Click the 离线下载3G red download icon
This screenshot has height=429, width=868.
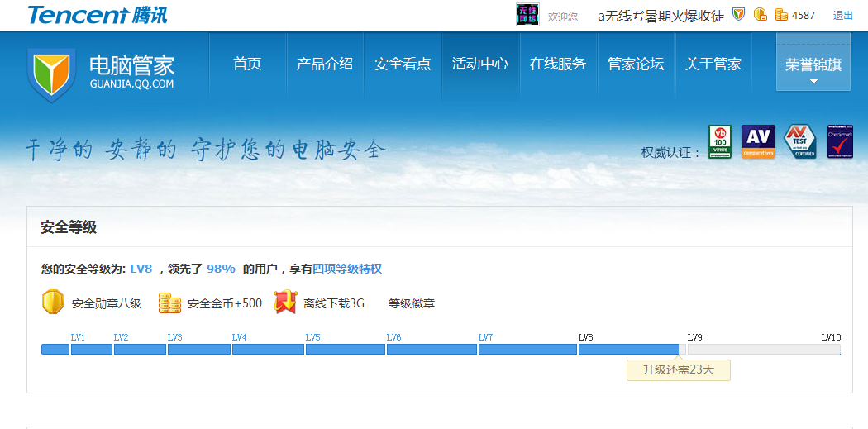click(285, 303)
